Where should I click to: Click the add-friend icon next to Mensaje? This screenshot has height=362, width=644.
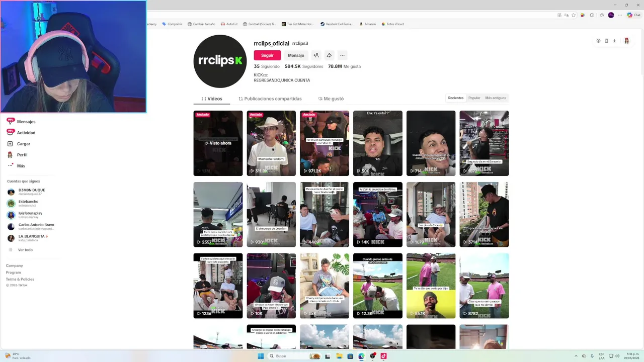point(316,55)
